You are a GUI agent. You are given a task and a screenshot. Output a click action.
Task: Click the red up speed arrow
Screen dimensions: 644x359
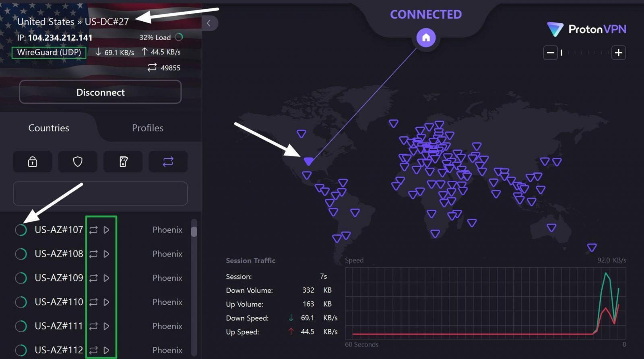[x=291, y=332]
